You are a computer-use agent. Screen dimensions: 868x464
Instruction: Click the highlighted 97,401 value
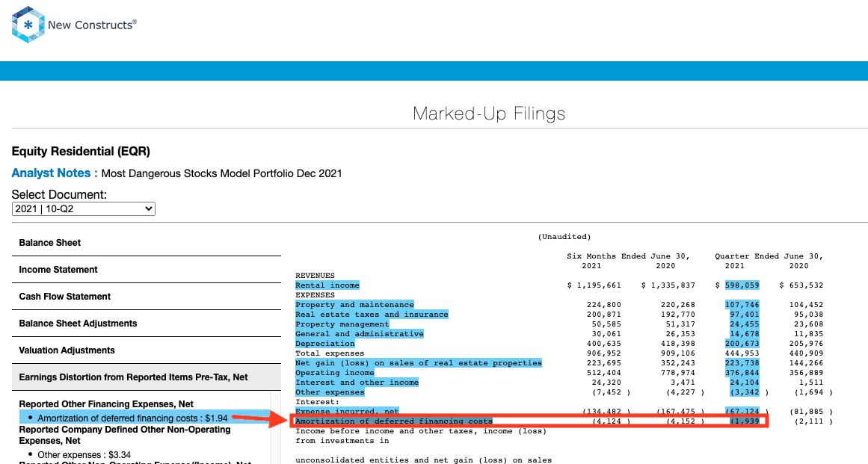[745, 315]
